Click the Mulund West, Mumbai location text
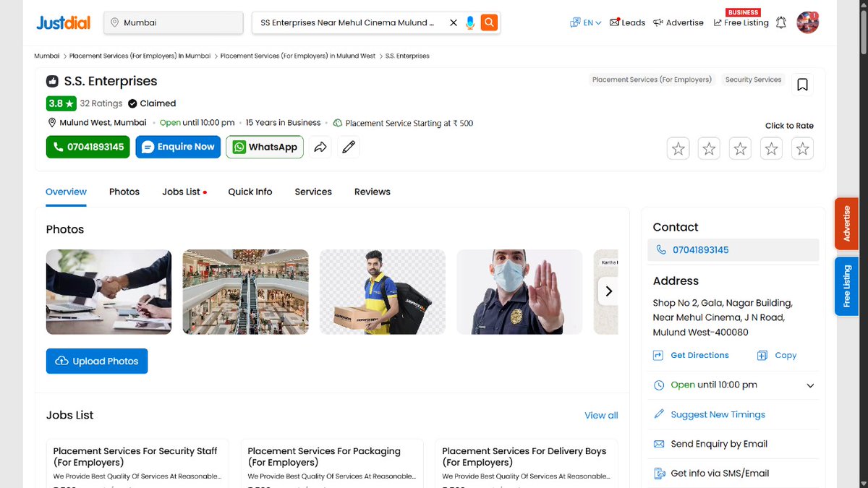 (103, 123)
